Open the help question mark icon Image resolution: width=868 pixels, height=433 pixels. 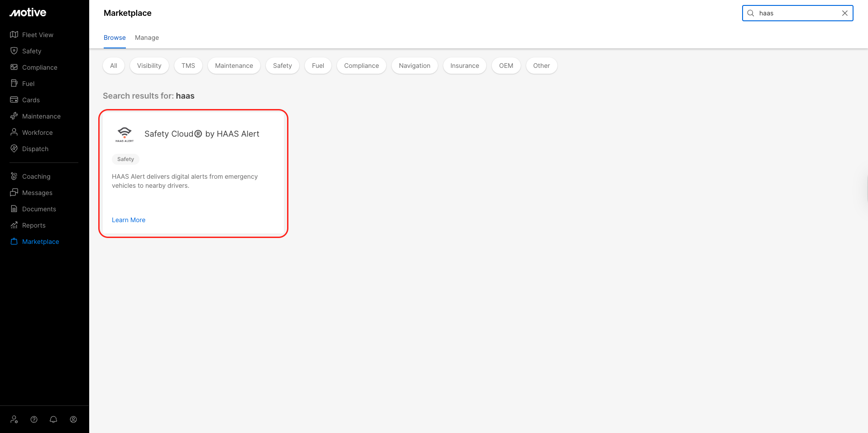click(34, 419)
